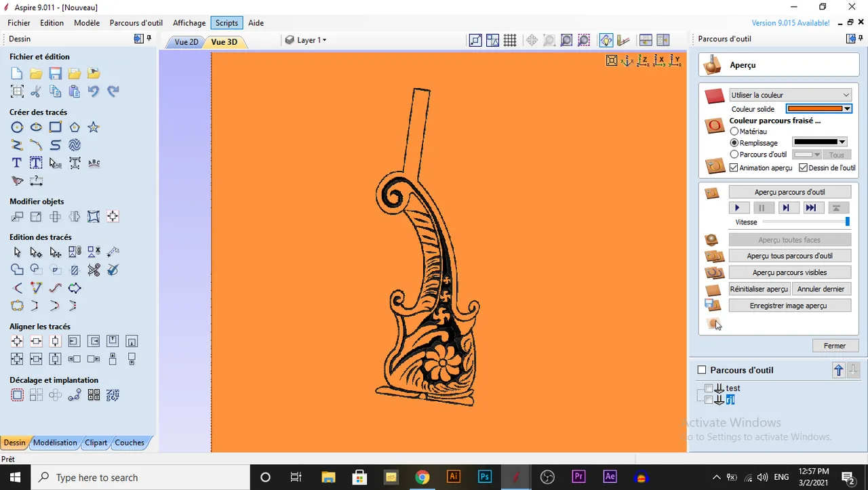Create a new file icon
Screen dimensions: 868x490
pyautogui.click(x=17, y=73)
